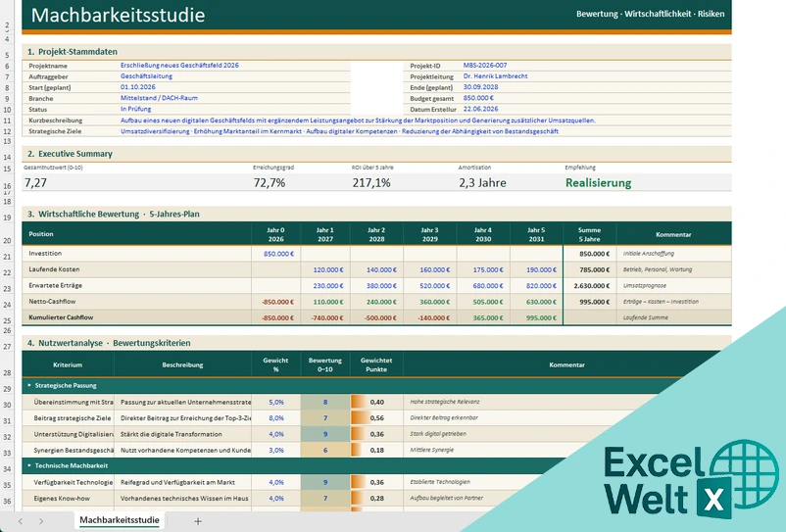Select row header 30
The image size is (786, 532).
(x=7, y=405)
